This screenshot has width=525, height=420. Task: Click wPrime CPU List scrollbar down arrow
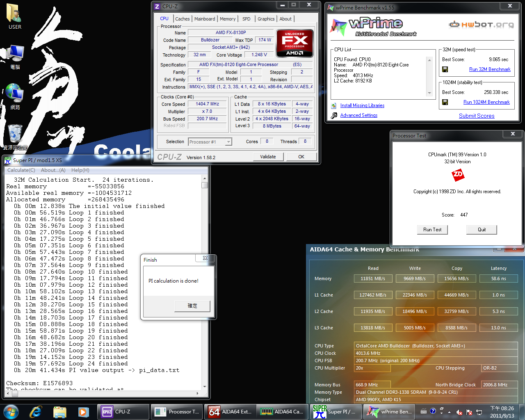click(x=429, y=93)
